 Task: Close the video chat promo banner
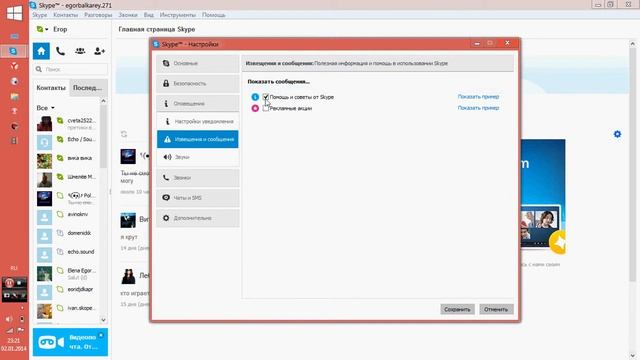tap(101, 336)
